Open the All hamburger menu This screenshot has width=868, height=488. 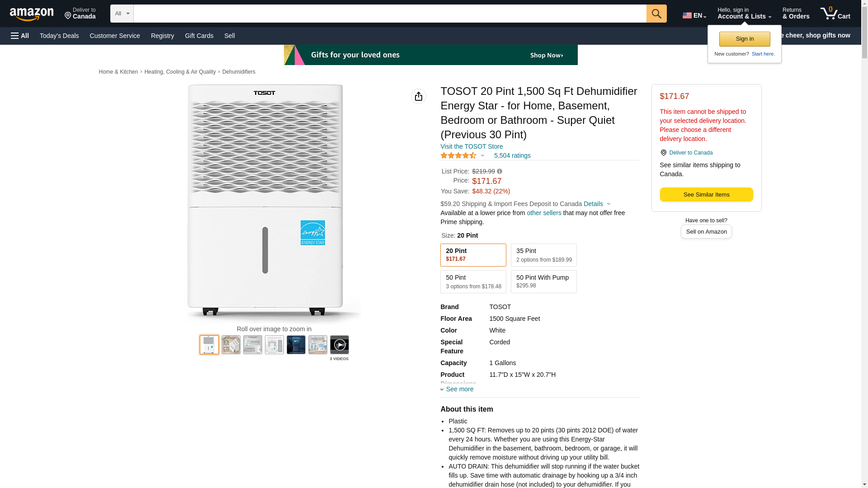pyautogui.click(x=20, y=36)
